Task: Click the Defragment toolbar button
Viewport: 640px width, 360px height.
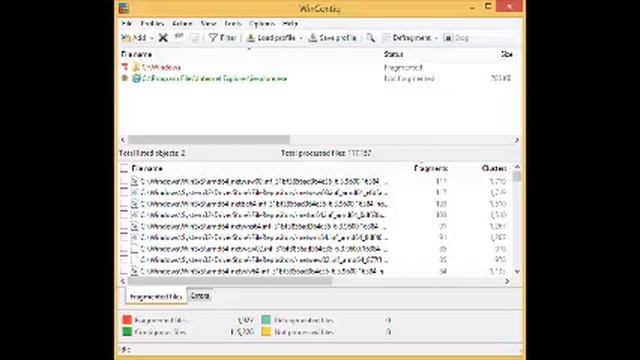Action: tap(407, 38)
